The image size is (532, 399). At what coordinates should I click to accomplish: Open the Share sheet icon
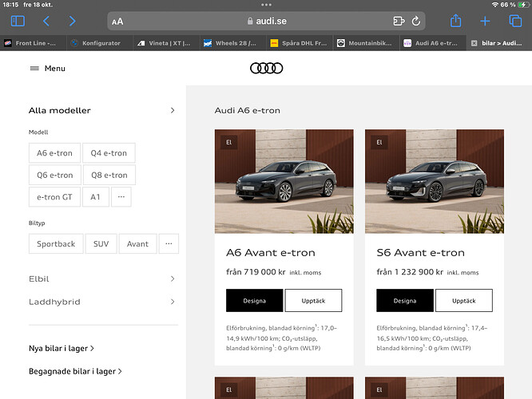point(455,21)
